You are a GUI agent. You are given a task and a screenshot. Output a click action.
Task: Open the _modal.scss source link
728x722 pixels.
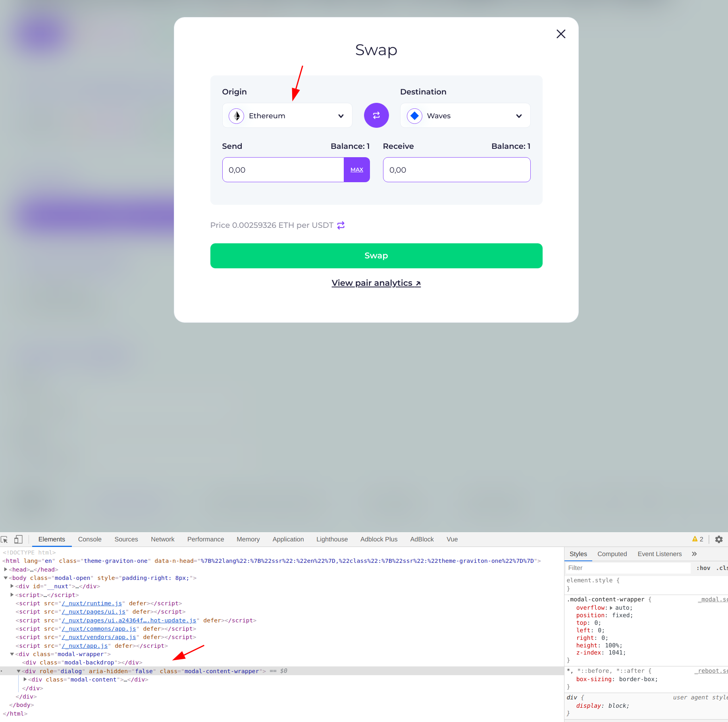(x=713, y=600)
